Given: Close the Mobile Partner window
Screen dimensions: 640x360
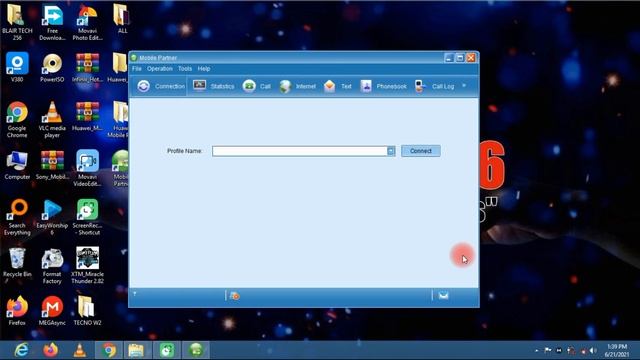Looking at the screenshot, I should click(471, 58).
